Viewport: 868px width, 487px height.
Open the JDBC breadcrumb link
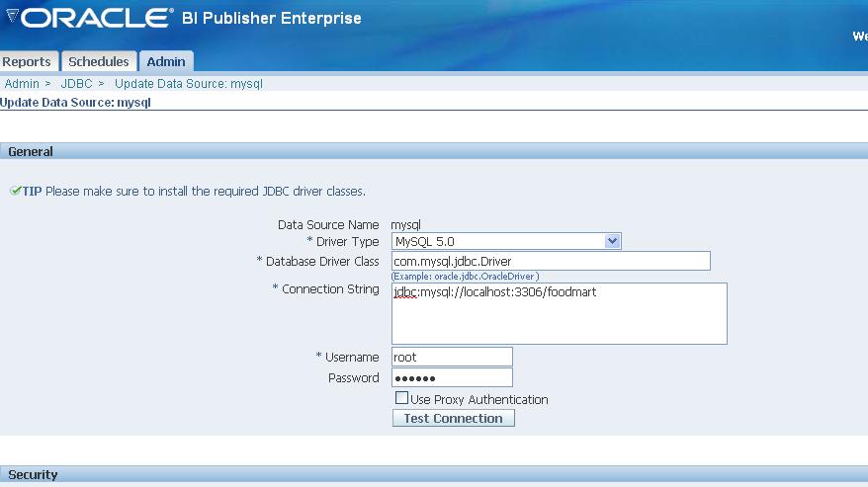76,84
